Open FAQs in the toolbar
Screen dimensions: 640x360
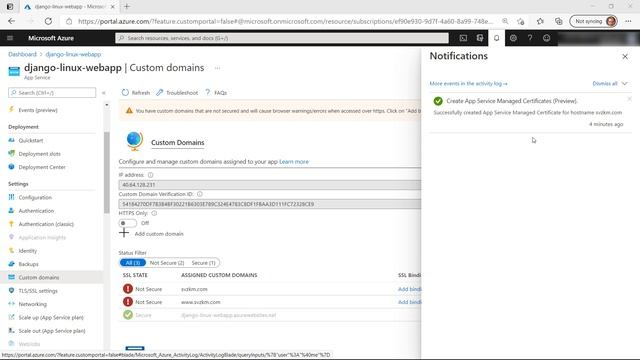click(216, 93)
